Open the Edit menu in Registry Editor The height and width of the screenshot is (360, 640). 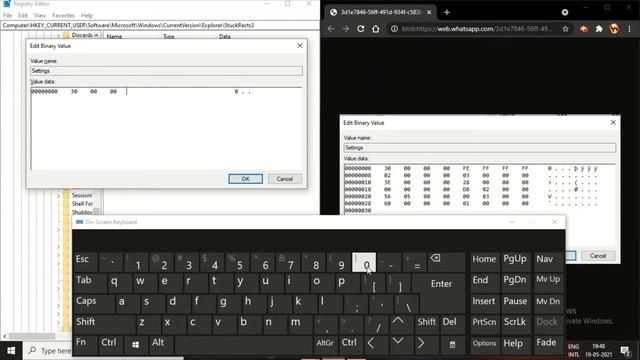[x=23, y=16]
